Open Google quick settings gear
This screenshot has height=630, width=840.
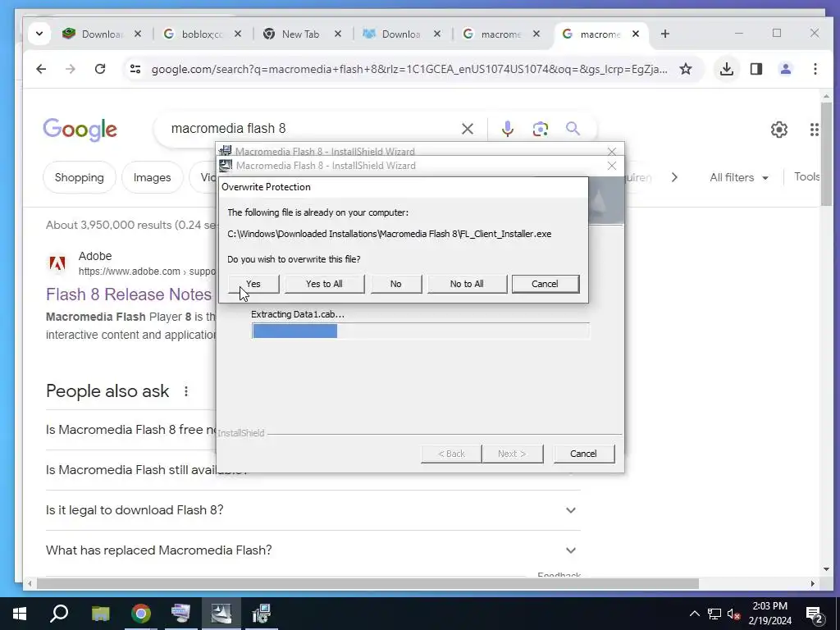[x=779, y=129]
